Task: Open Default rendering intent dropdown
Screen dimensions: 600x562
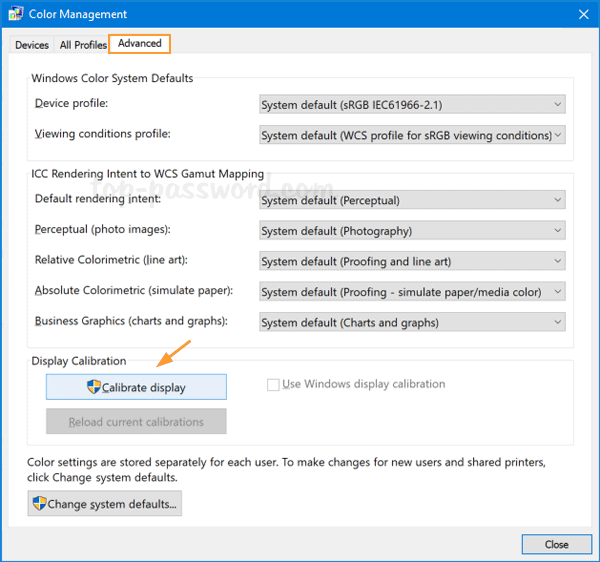Action: [x=412, y=200]
